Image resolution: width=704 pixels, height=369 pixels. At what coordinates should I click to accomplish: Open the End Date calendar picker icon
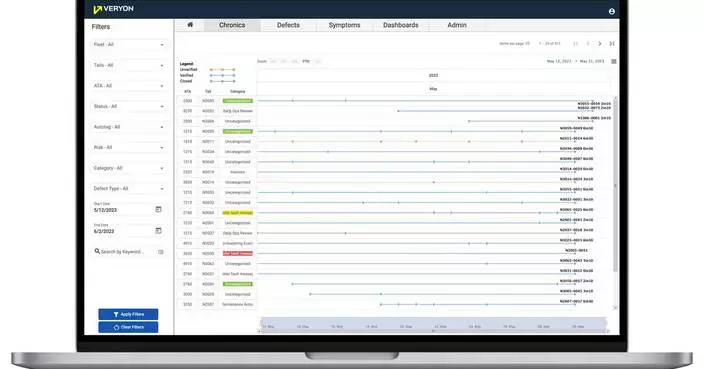pyautogui.click(x=158, y=231)
